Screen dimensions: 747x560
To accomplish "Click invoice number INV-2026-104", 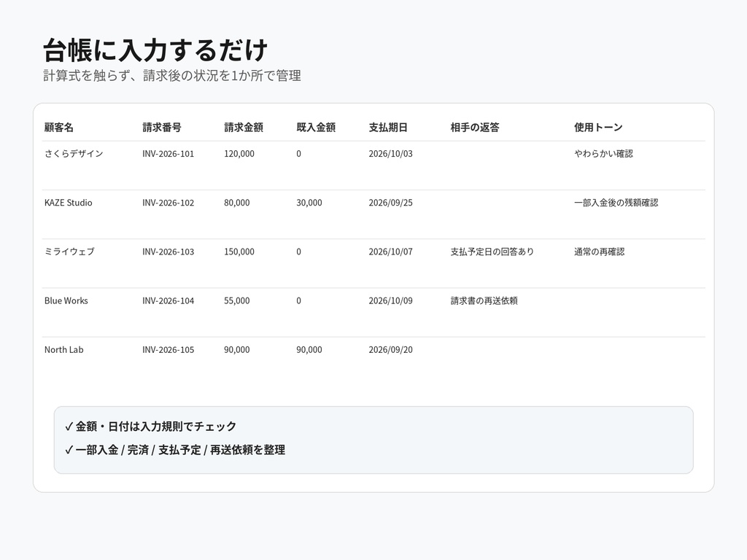I will click(169, 301).
